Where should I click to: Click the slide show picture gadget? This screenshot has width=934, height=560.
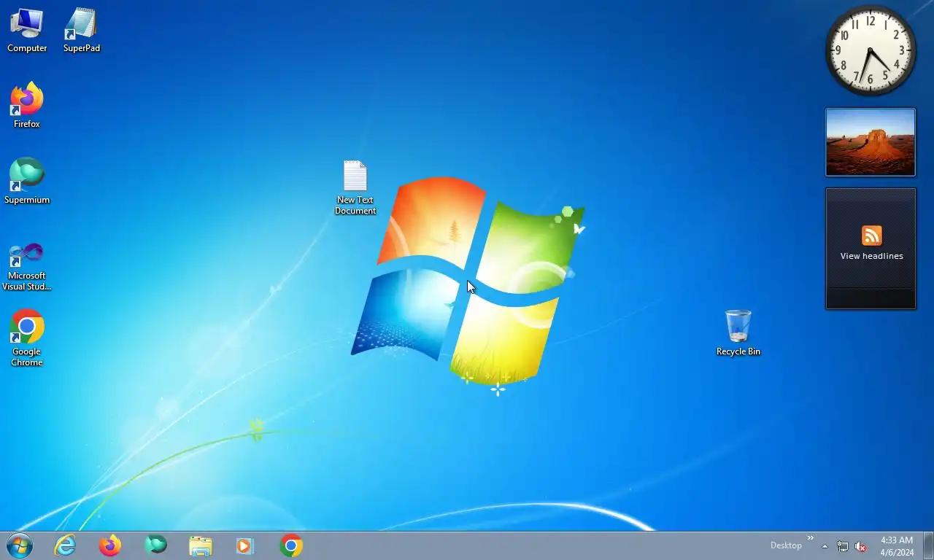pyautogui.click(x=871, y=142)
